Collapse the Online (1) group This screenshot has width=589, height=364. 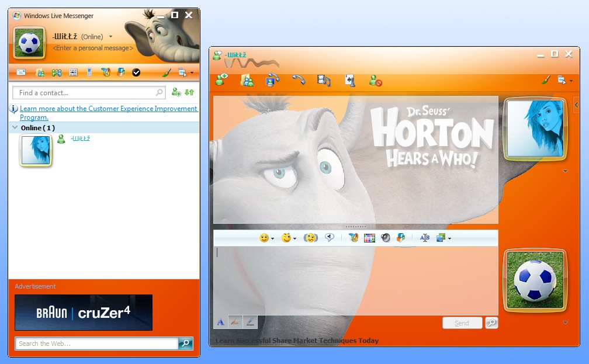(x=15, y=128)
